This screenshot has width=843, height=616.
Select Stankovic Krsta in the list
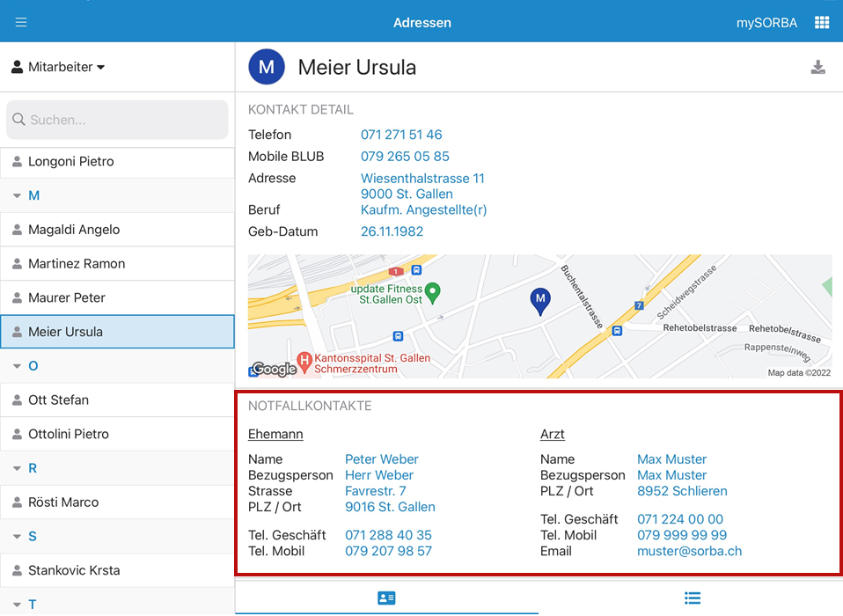coord(74,570)
